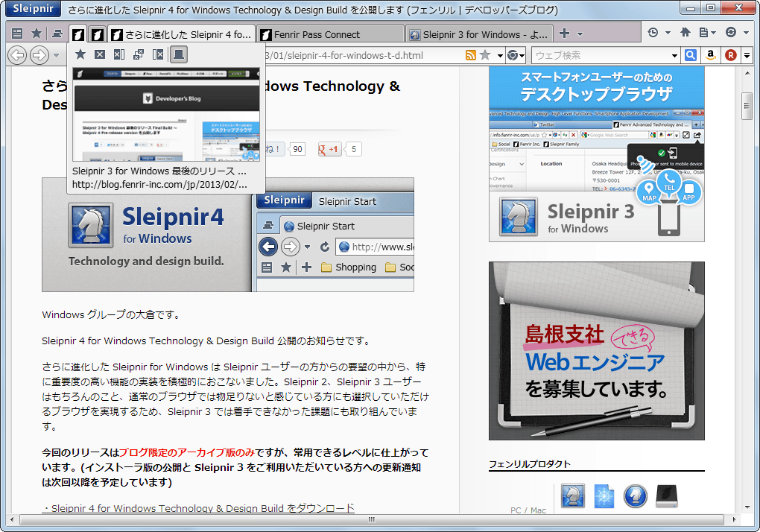760x532 pixels.
Task: Click the vertical scrollbar down arrow
Action: [747, 507]
